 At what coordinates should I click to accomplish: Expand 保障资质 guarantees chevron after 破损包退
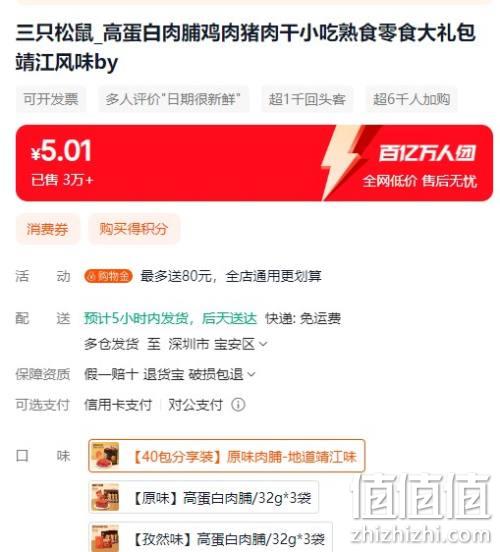click(x=251, y=374)
